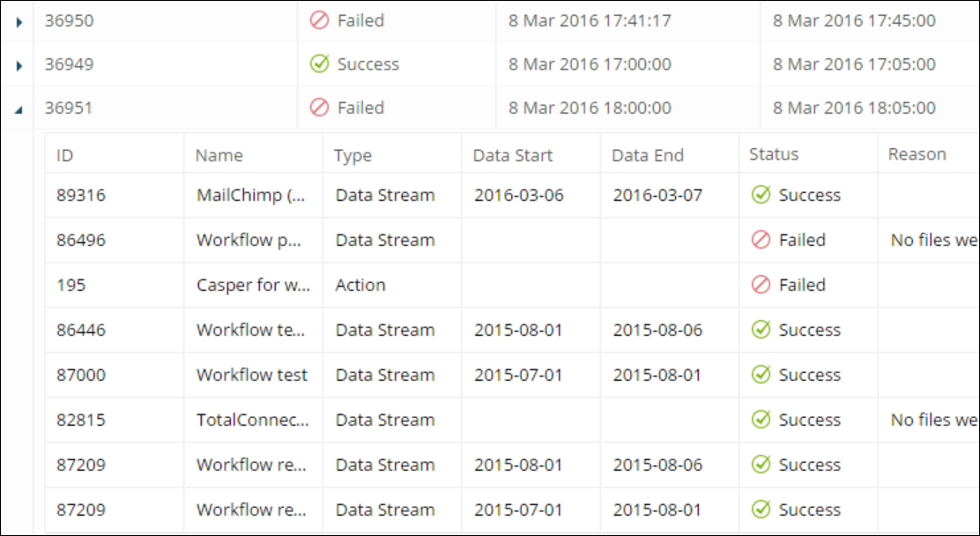The width and height of the screenshot is (980, 536).
Task: Click the Failed icon for Casper action ID 195
Action: click(x=761, y=285)
